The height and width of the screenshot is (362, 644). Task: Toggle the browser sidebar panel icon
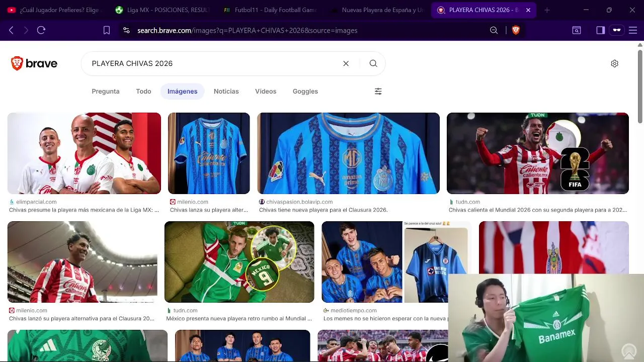[600, 30]
